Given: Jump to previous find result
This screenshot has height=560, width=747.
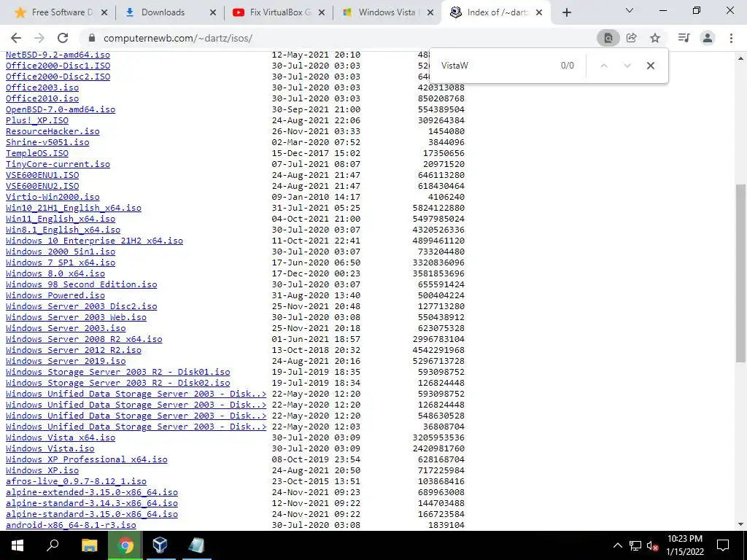Looking at the screenshot, I should coord(603,66).
